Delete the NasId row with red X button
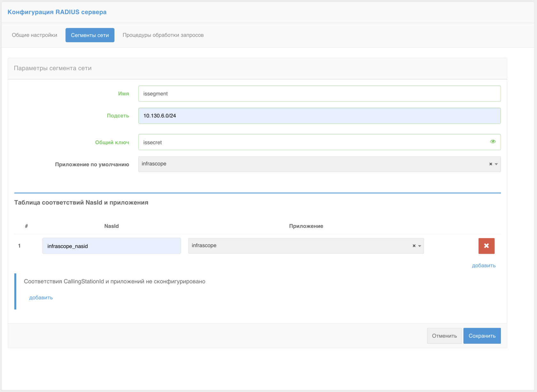 (x=486, y=246)
